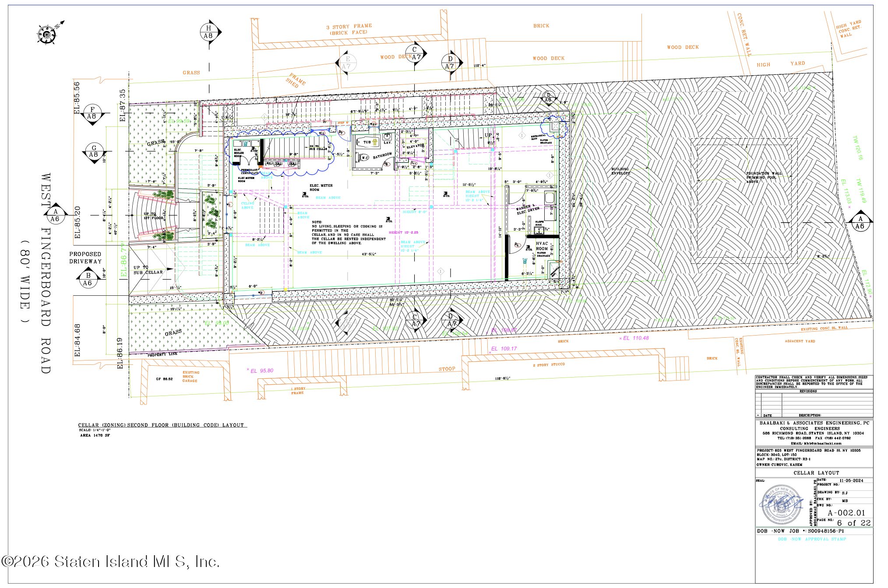
Task: Click the 'CELLAR LAYOUT' sheet title
Action: pyautogui.click(x=816, y=473)
